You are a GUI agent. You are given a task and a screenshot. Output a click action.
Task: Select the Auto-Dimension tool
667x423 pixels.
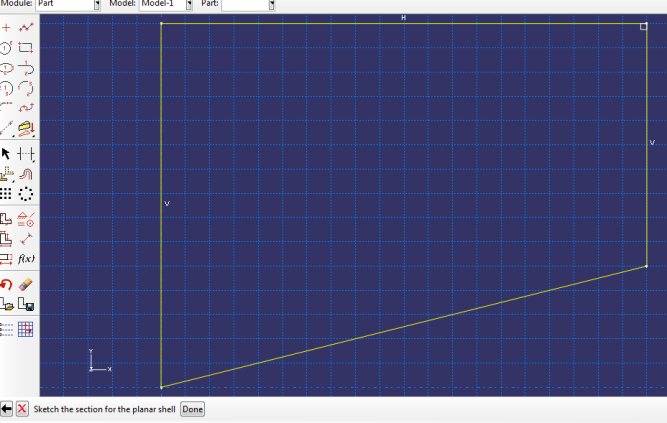point(6,239)
